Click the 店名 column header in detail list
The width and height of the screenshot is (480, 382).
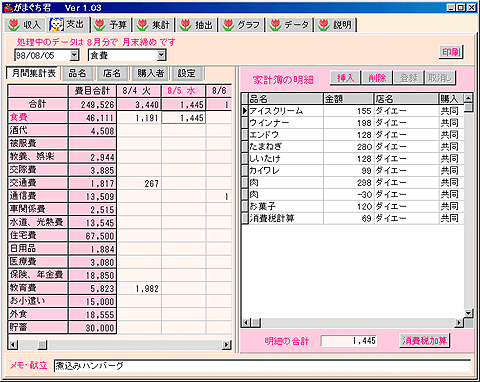[x=406, y=99]
